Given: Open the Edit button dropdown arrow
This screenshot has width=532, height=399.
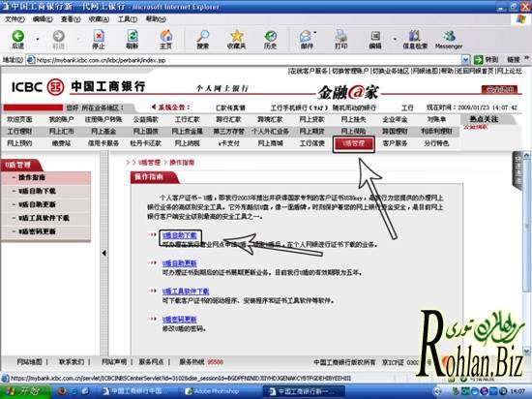Looking at the screenshot, I should coord(395,39).
